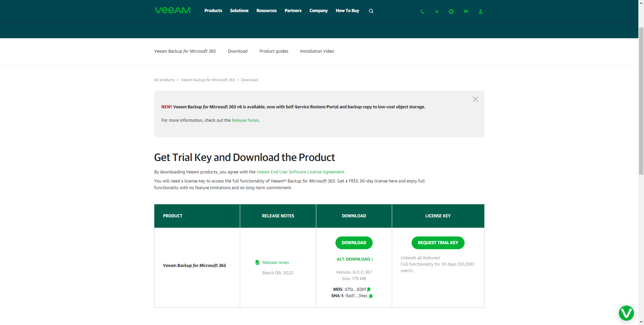
Task: Click the RELEASE NOTES column header
Action: [x=278, y=216]
